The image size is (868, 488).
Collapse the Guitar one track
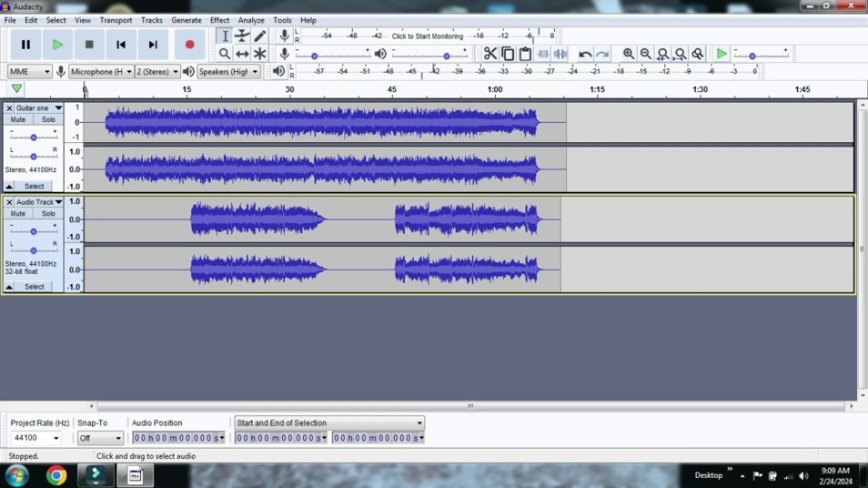pos(9,186)
